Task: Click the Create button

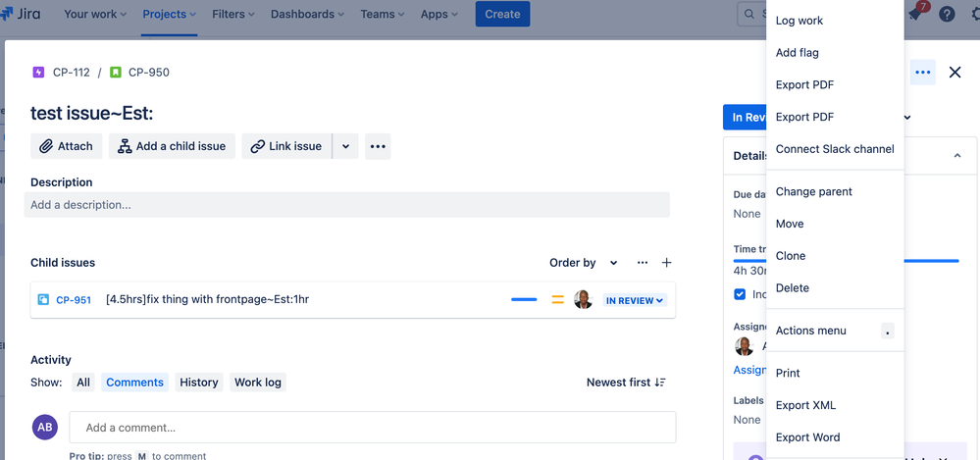Action: [x=502, y=14]
